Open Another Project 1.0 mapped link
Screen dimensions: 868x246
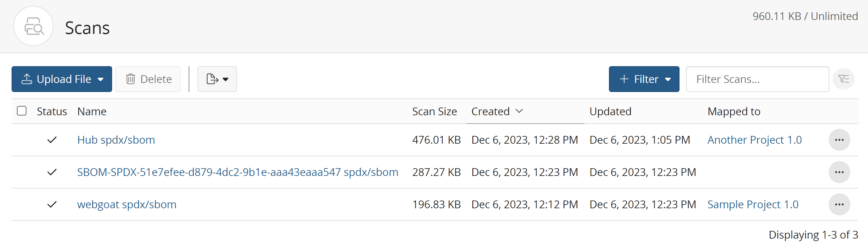coord(754,140)
